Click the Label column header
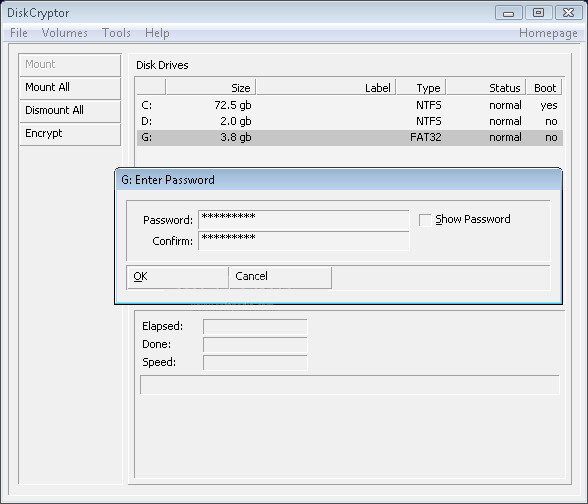The width and height of the screenshot is (588, 504). 326,88
